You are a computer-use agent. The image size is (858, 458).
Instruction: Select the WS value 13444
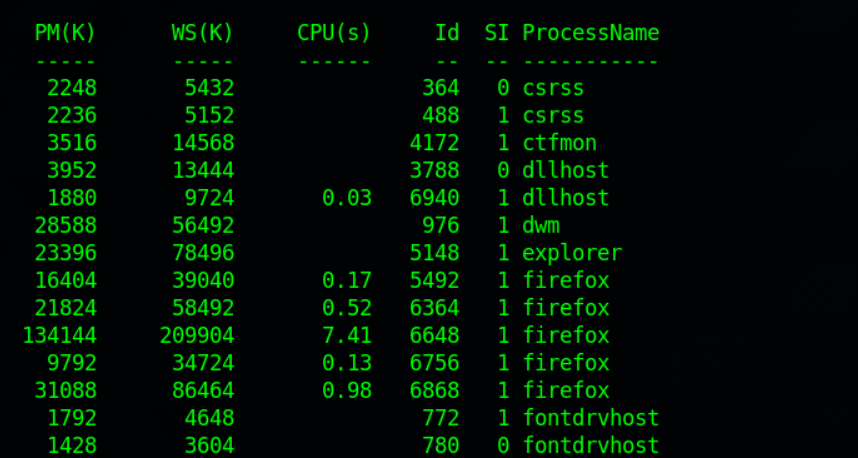tap(203, 170)
